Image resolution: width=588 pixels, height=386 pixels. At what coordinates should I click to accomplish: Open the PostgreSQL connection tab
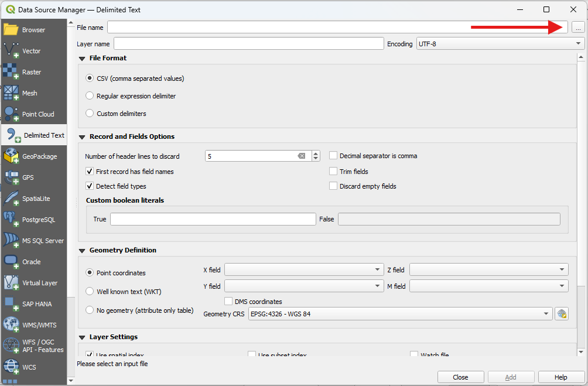coord(34,220)
